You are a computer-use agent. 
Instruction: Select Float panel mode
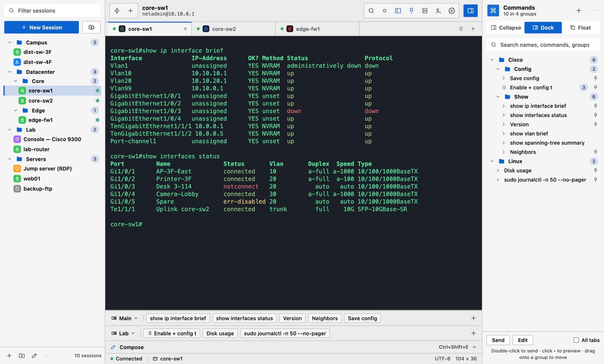pos(581,28)
